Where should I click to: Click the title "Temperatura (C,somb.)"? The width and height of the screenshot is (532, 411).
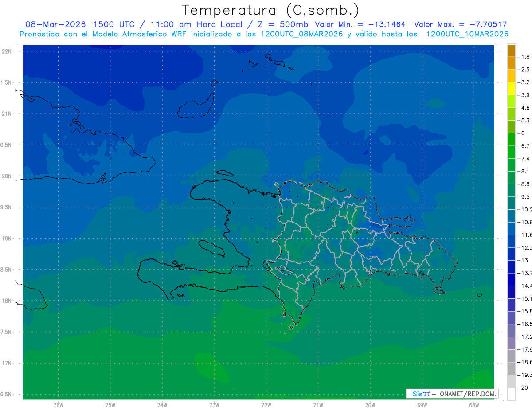pyautogui.click(x=271, y=11)
